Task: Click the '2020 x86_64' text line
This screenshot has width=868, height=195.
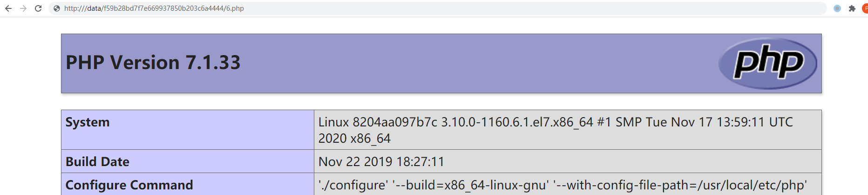Action: coord(354,139)
